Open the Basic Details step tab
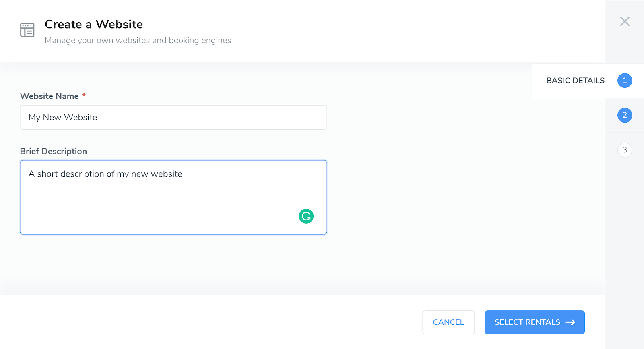Image resolution: width=644 pixels, height=349 pixels. (575, 81)
